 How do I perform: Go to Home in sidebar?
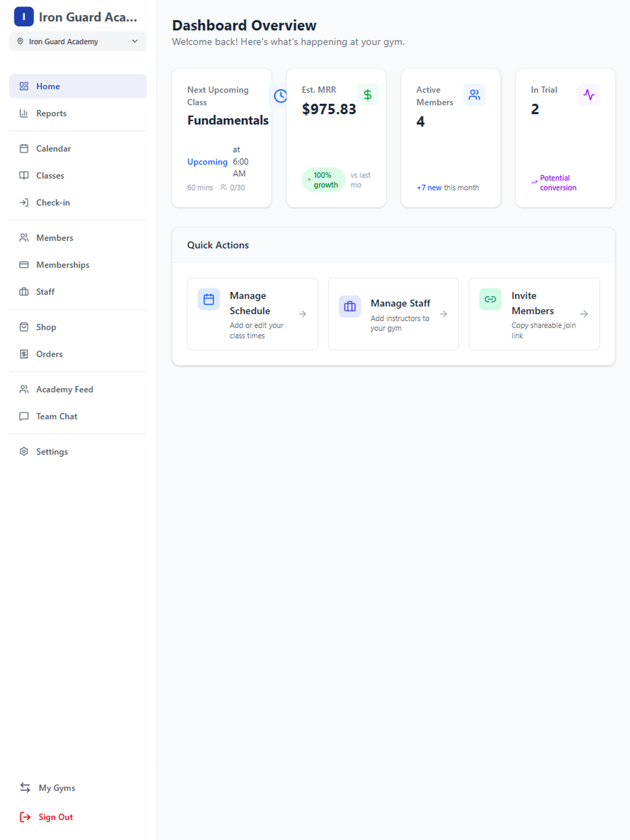pos(78,86)
